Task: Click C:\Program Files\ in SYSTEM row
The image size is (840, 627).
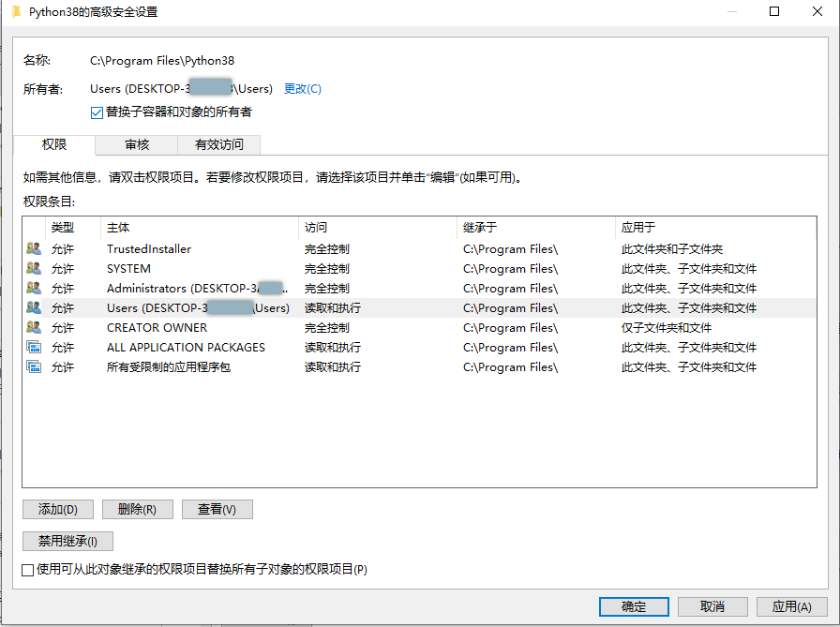Action: (x=511, y=269)
